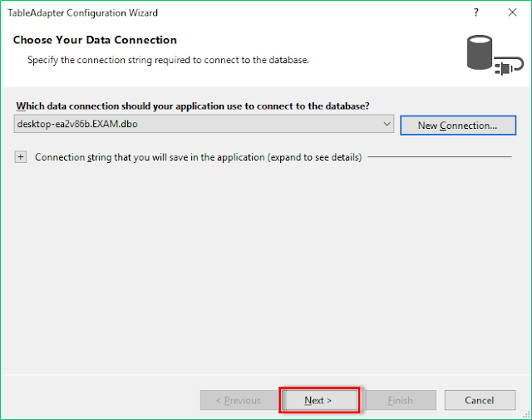The width and height of the screenshot is (532, 420).
Task: Click the disabled Finish button
Action: tap(401, 400)
